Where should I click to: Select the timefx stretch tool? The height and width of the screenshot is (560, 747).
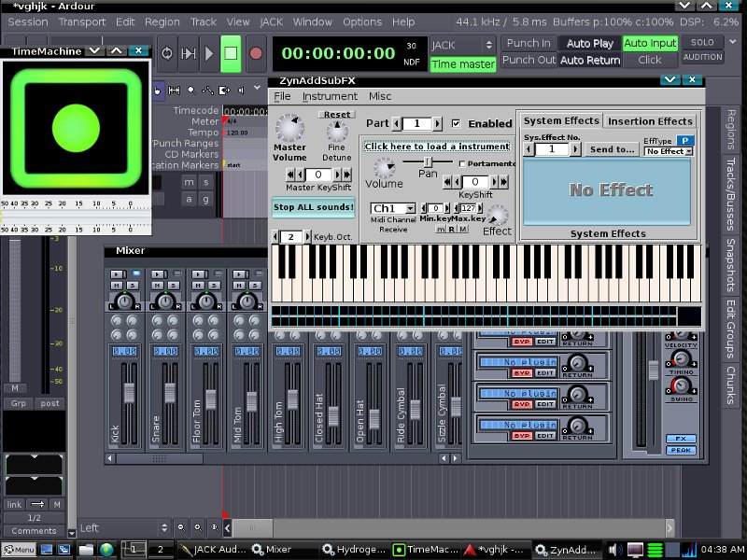point(224,90)
